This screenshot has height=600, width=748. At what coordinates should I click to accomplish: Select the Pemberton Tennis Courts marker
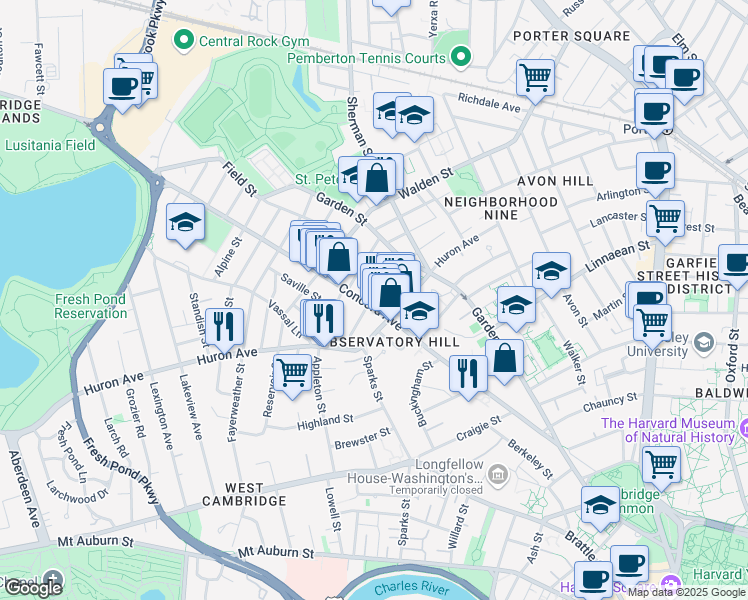click(x=460, y=58)
